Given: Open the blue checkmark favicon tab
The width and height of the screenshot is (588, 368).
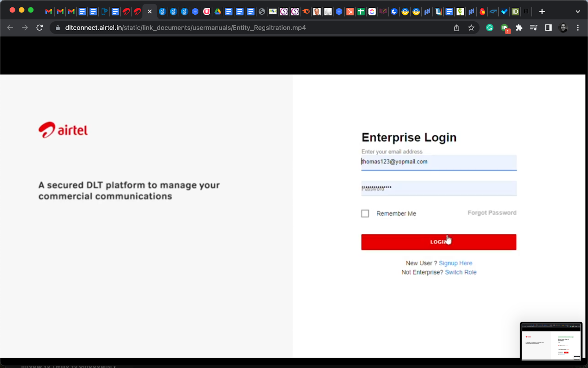Looking at the screenshot, I should click(x=504, y=12).
